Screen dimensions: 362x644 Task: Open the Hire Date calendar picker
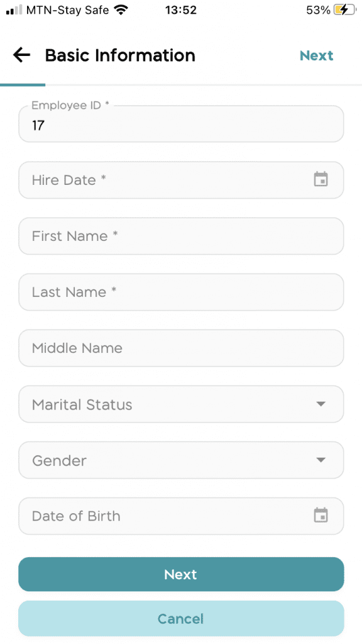point(321,179)
